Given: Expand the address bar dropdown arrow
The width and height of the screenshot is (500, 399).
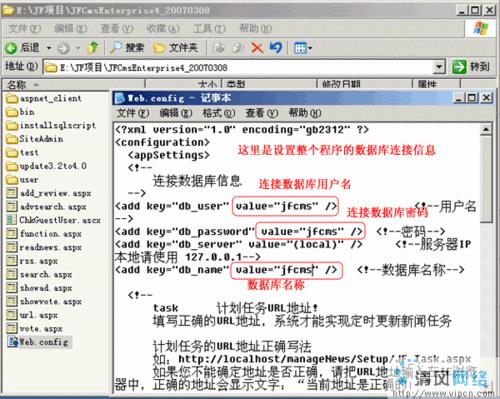Looking at the screenshot, I should click(439, 67).
